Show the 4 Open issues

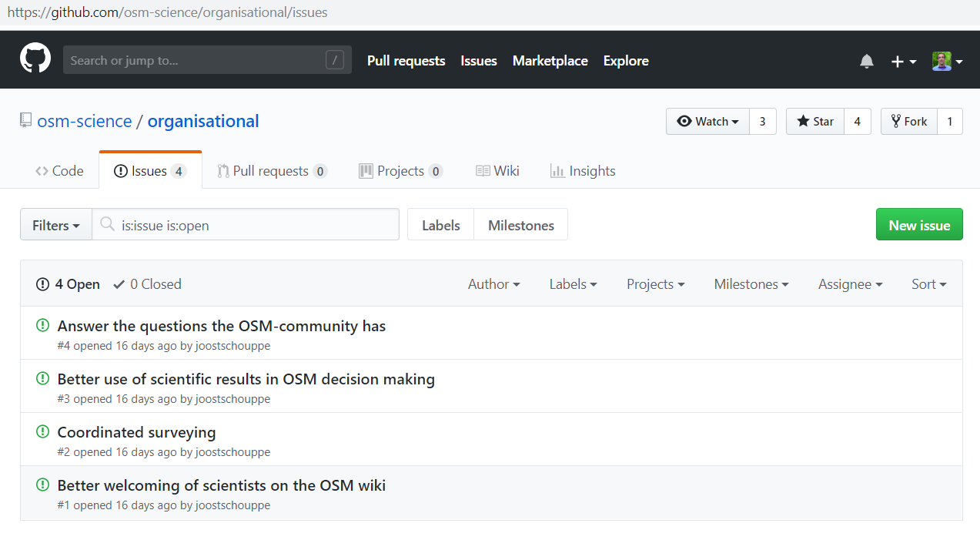[69, 284]
